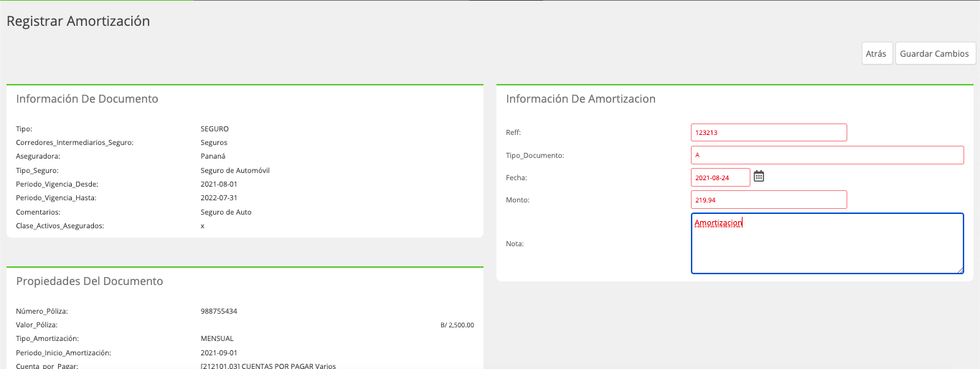Click the Periodo_Inicio_Amortización: label
The height and width of the screenshot is (369, 980).
(64, 352)
